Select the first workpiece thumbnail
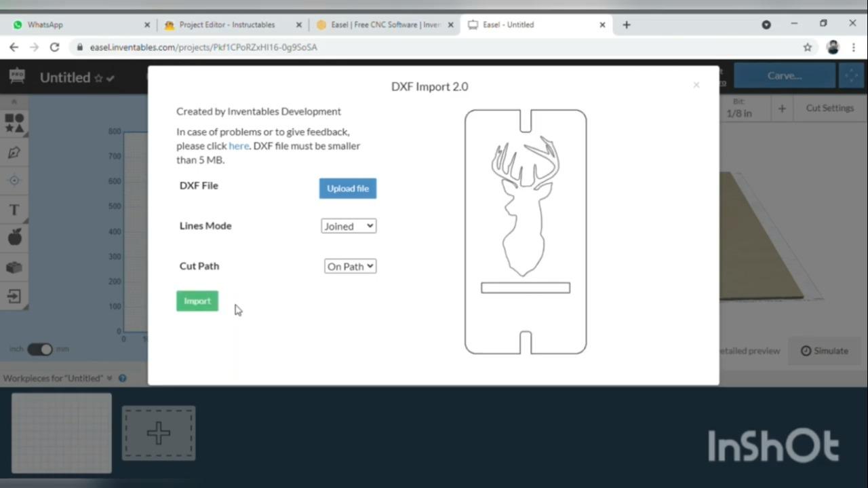This screenshot has height=488, width=868. coord(62,433)
